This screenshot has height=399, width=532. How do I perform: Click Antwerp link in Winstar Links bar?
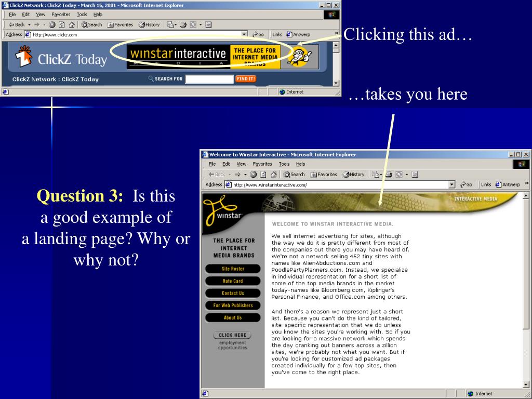coord(508,184)
